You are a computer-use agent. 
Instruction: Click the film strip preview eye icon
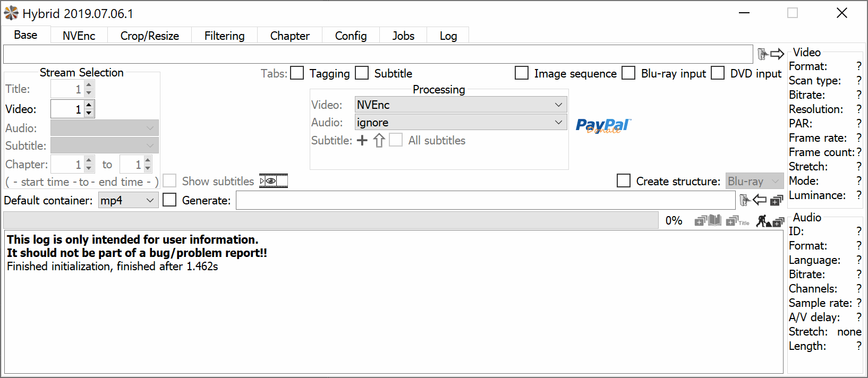pos(274,181)
